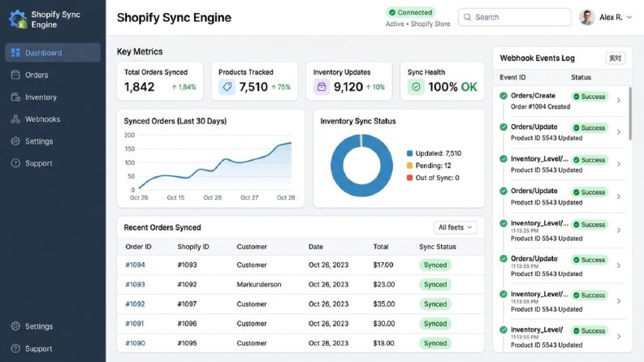Viewport: 644px width, 362px height.
Task: Click the Pending yellow legend swatch
Action: point(409,166)
